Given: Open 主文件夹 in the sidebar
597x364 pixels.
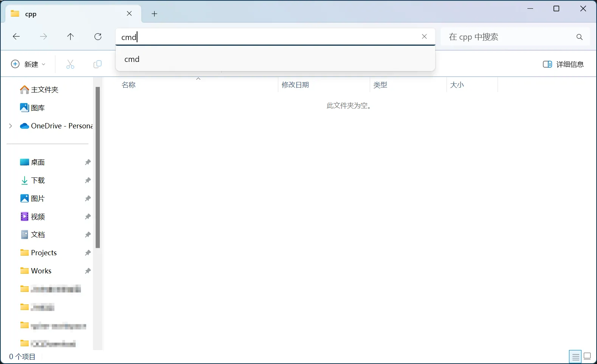Looking at the screenshot, I should click(44, 89).
